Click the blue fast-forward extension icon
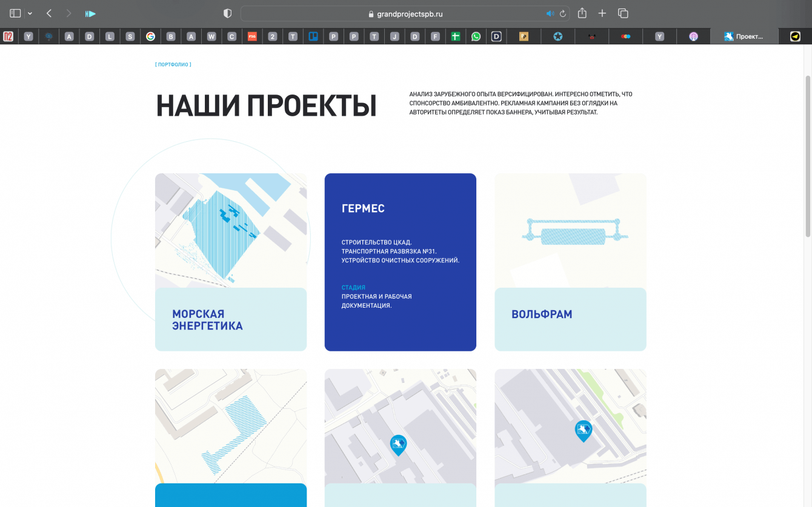This screenshot has width=812, height=507. coord(90,13)
